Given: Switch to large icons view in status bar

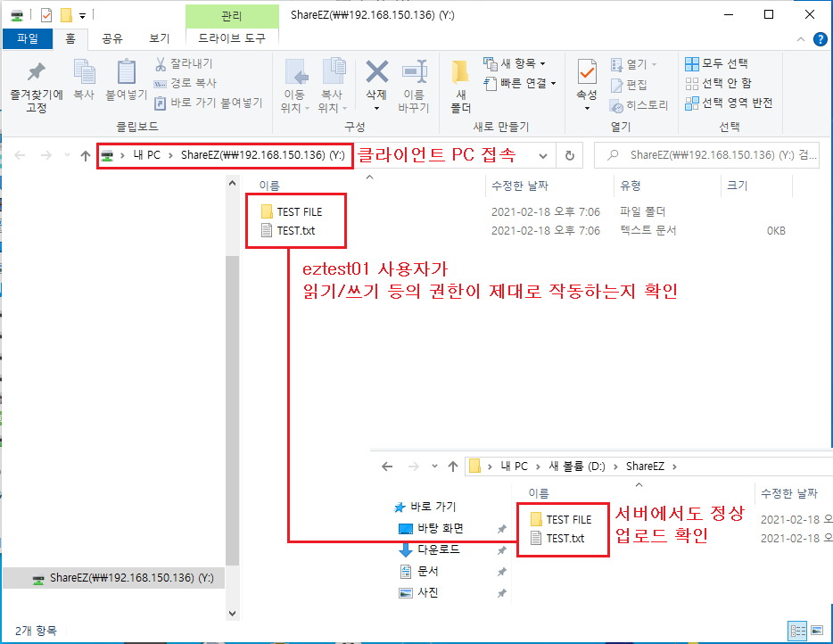Looking at the screenshot, I should (x=817, y=631).
